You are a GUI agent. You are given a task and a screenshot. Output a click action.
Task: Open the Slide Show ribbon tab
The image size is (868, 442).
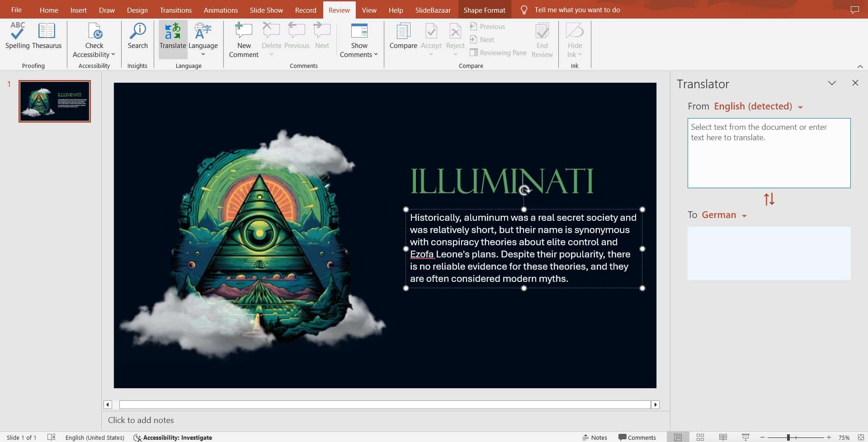(x=266, y=10)
